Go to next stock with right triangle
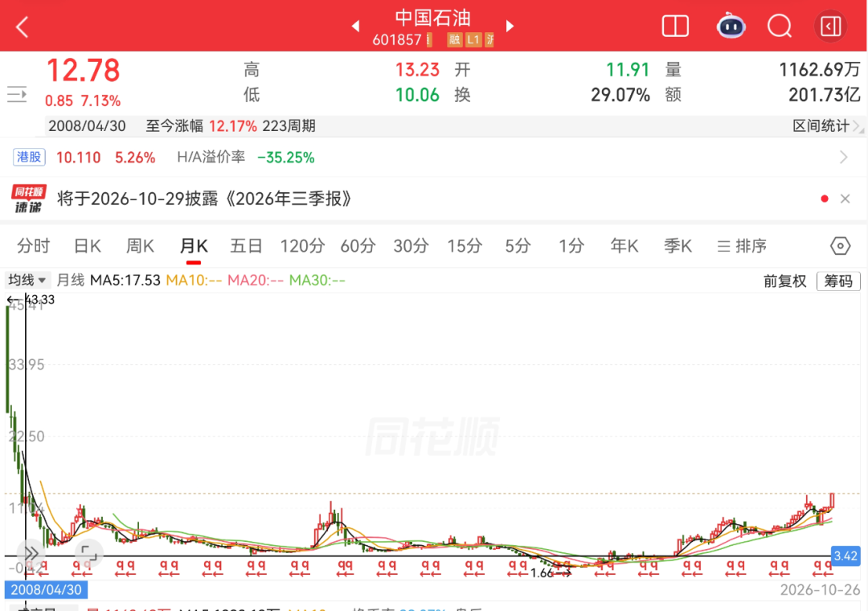 [x=510, y=26]
